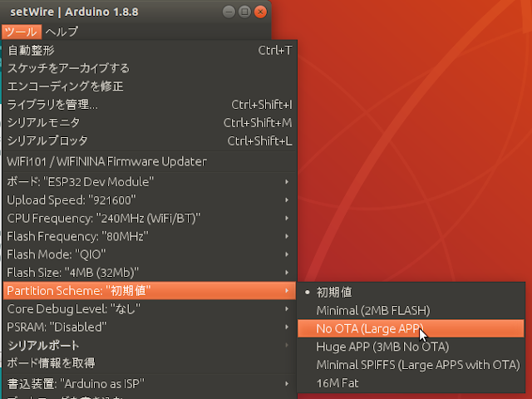Choose スケッチをアーカイブする
The height and width of the screenshot is (399, 532).
150,68
